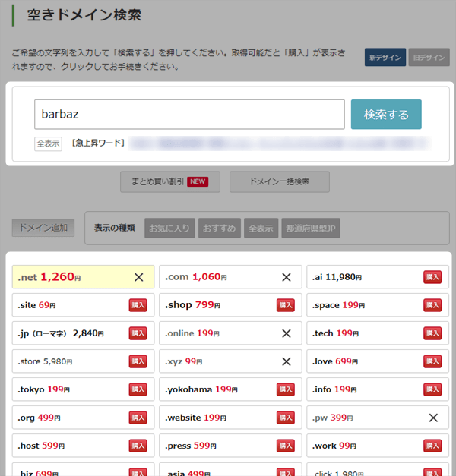Select the おすすめ display filter

(x=218, y=228)
